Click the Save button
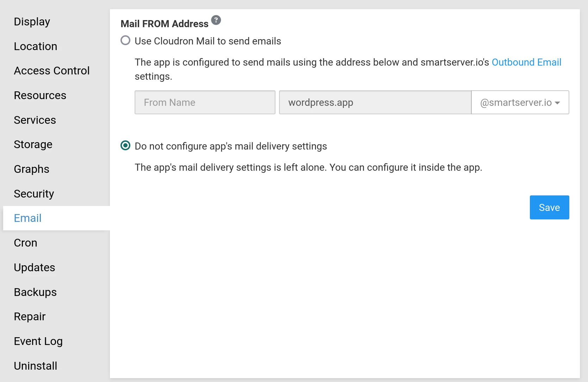588x382 pixels. [549, 207]
